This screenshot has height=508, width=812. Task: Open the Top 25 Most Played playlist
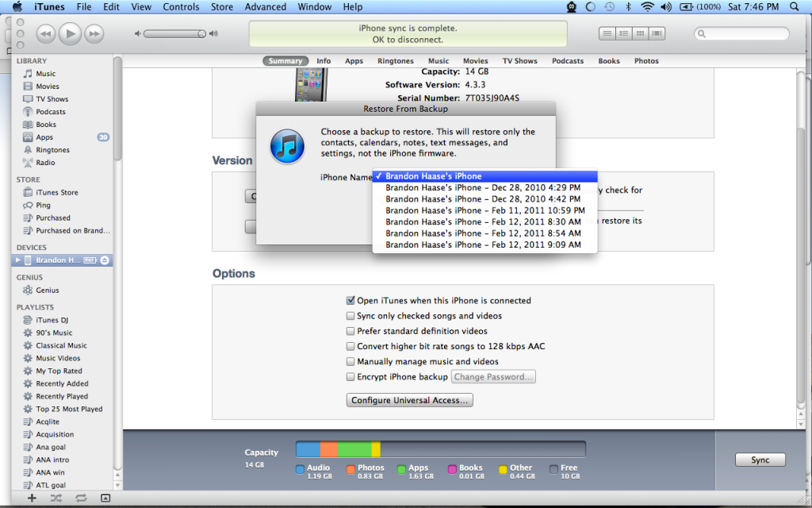[69, 409]
